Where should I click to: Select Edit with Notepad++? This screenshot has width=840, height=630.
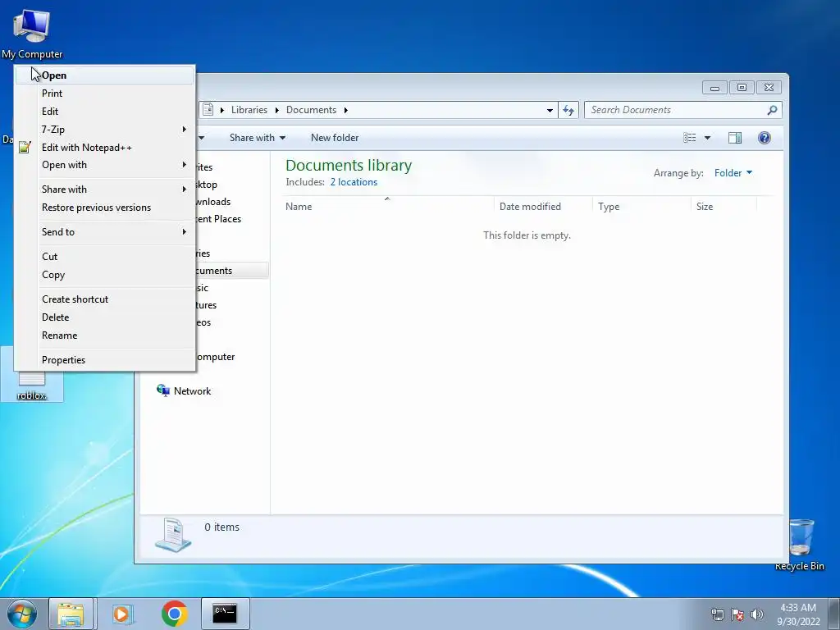104,148
